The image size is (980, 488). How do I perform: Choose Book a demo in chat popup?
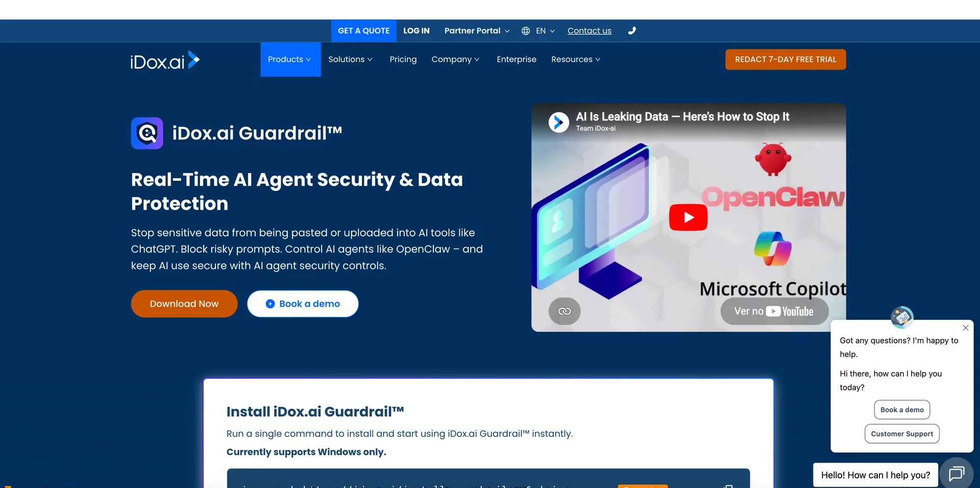click(902, 409)
